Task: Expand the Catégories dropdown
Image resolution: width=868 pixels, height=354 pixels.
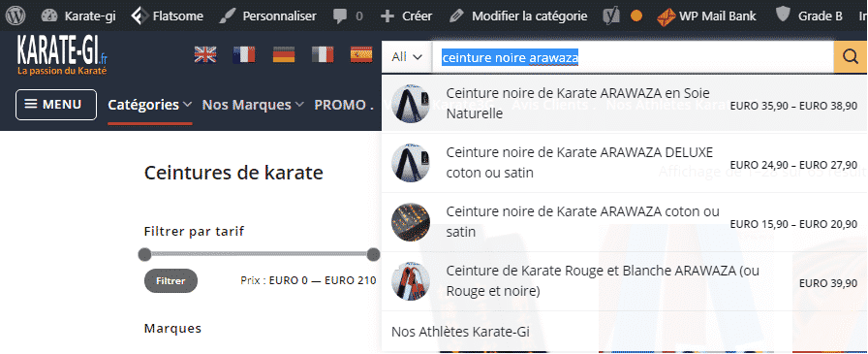Action: point(149,105)
